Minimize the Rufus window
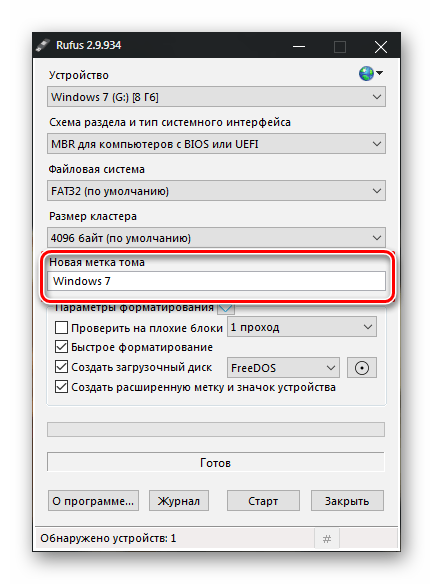Viewport: 433px width, 584px height. click(299, 47)
